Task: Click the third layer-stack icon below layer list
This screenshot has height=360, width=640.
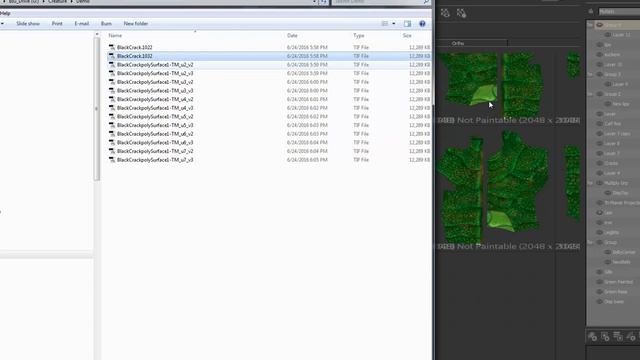Action: [x=618, y=336]
